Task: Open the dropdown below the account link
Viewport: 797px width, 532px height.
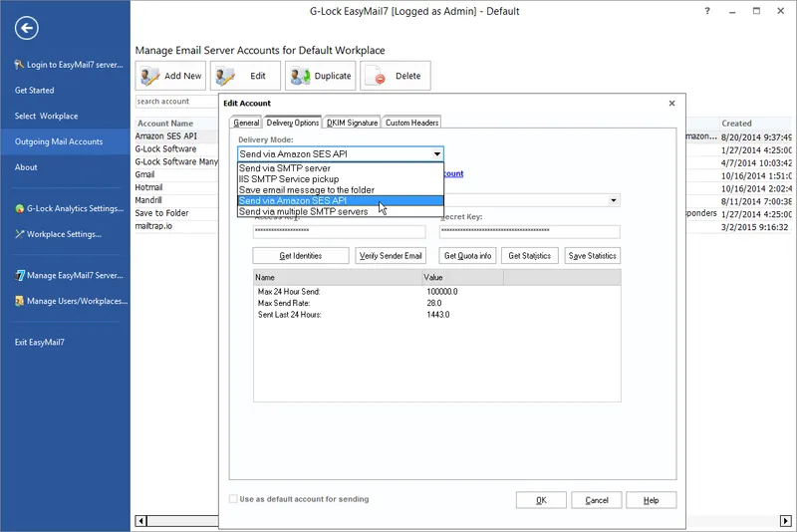Action: click(614, 200)
